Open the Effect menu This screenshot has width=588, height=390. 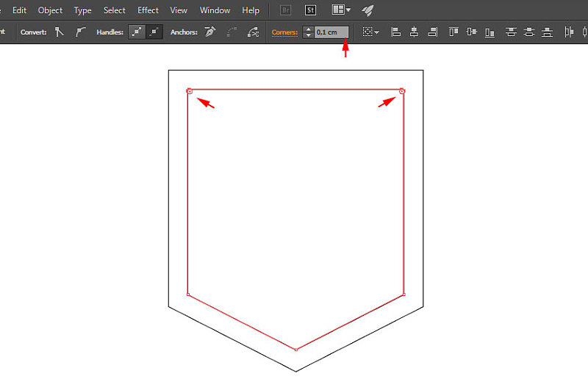[148, 10]
